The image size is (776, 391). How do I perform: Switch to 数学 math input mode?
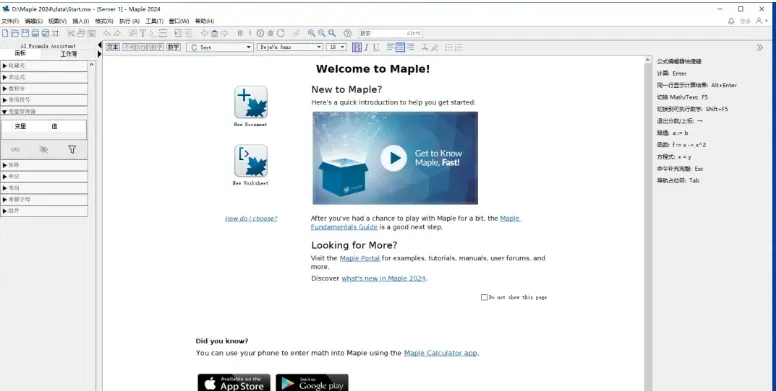point(173,47)
